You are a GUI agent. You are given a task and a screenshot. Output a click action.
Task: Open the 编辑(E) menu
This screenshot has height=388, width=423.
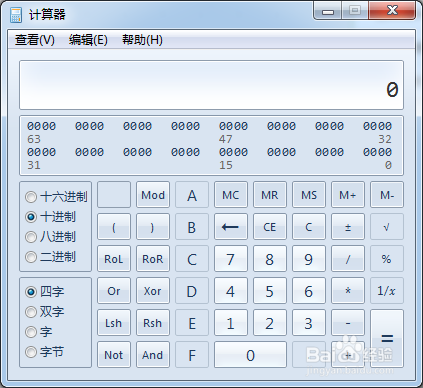click(88, 40)
